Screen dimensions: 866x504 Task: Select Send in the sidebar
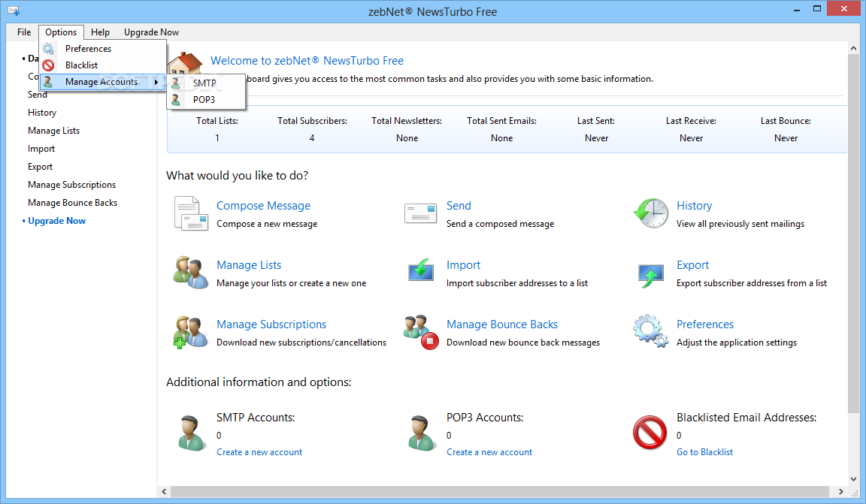[38, 95]
